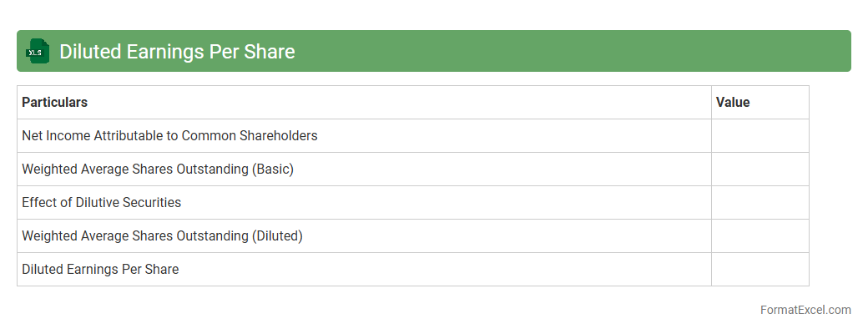This screenshot has width=868, height=334.
Task: Click Weighted Average Shares Outstanding (Basic) label
Action: pyautogui.click(x=158, y=169)
